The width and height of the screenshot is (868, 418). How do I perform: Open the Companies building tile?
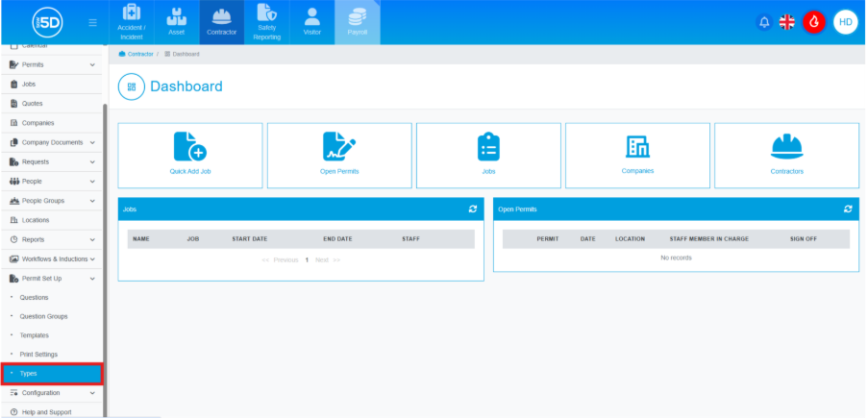tap(637, 154)
